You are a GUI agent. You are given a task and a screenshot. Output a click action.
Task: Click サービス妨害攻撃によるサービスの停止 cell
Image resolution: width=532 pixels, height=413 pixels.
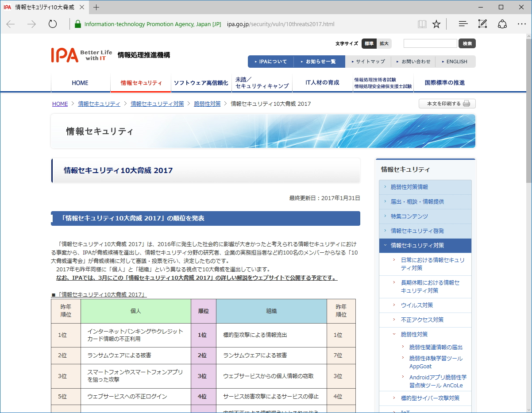pyautogui.click(x=271, y=397)
